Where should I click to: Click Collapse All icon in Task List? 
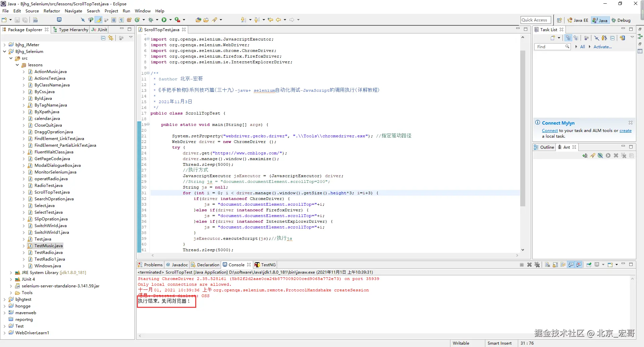coord(612,38)
